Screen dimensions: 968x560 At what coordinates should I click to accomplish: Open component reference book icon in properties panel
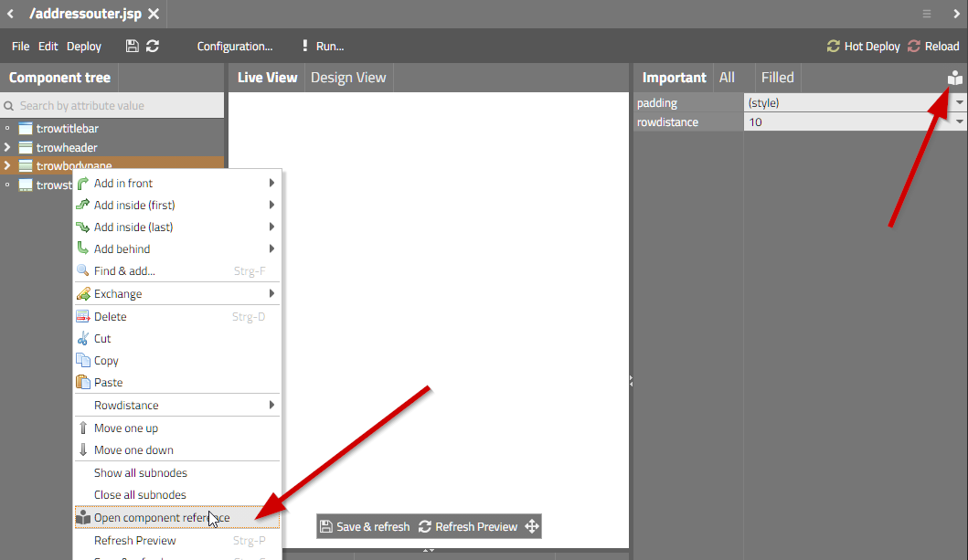(954, 79)
